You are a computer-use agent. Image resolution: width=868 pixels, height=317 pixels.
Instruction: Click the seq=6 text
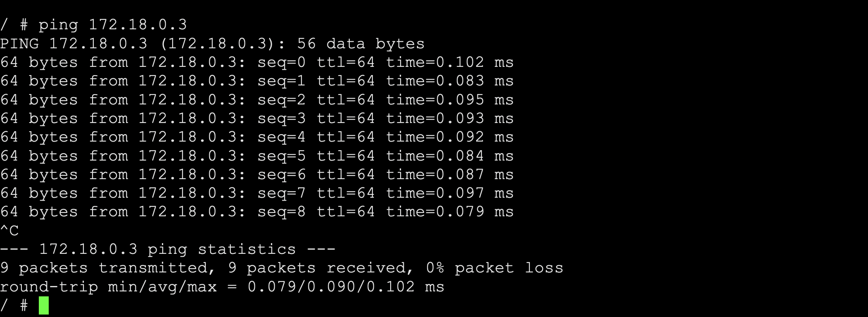click(281, 175)
